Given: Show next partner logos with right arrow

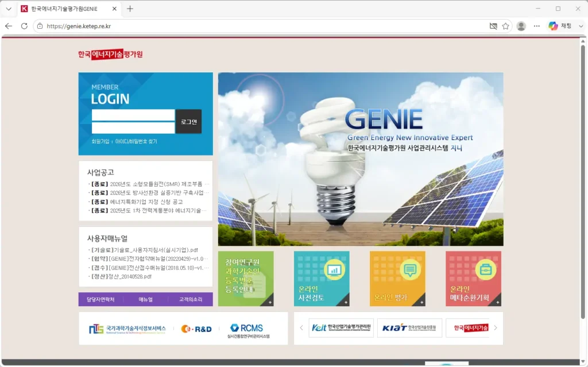Looking at the screenshot, I should pyautogui.click(x=496, y=328).
